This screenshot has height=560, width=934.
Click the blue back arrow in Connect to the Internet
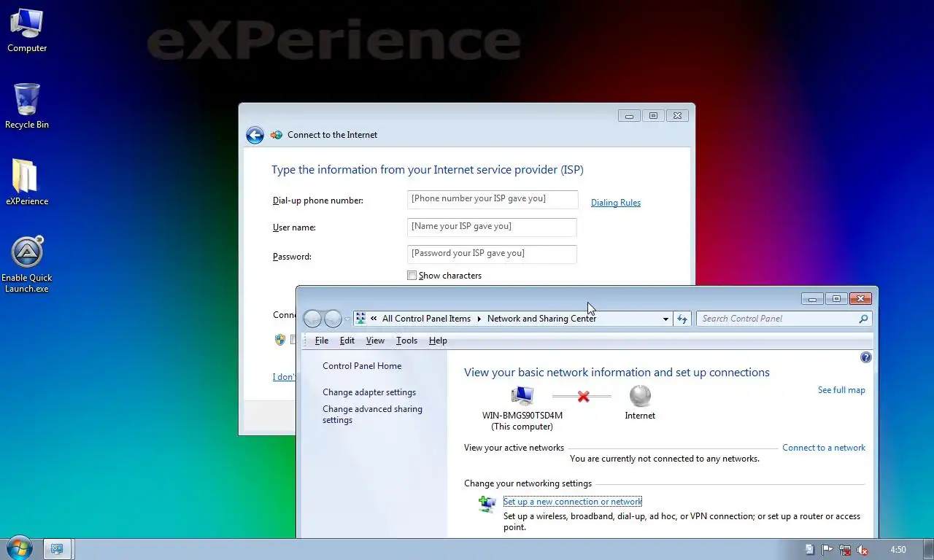(x=255, y=135)
